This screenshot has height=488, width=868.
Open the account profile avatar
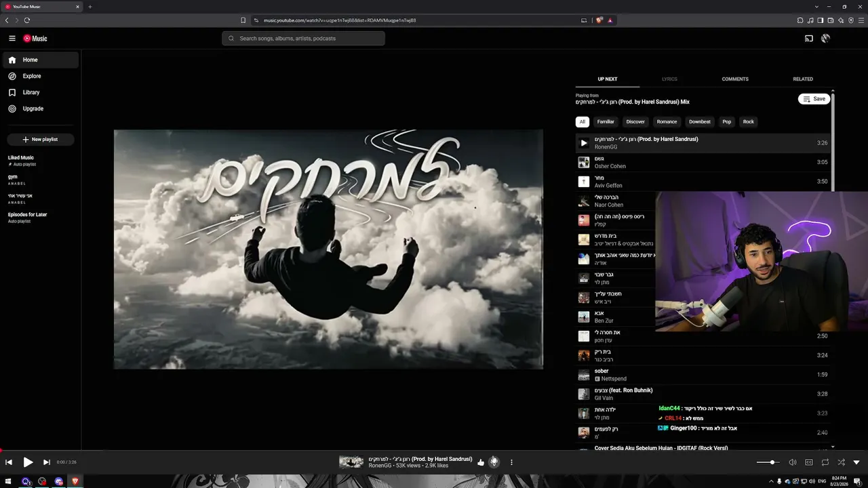pos(825,39)
